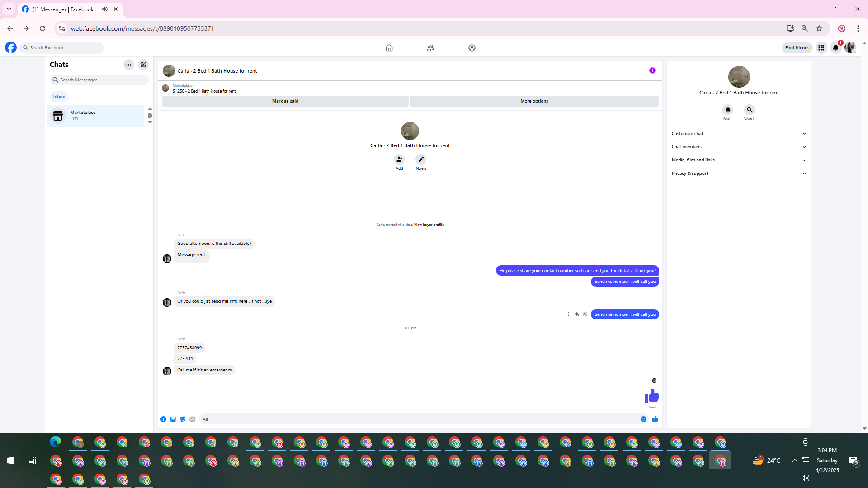Viewport: 868px width, 488px height.
Task: Choose a sticker from the composer
Action: 183,419
